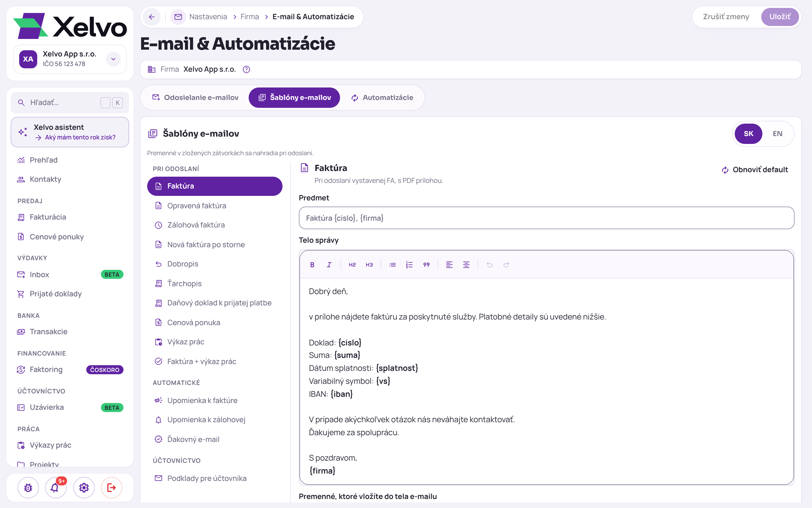The image size is (812, 508).
Task: Go back with the arrow button
Action: tap(152, 17)
